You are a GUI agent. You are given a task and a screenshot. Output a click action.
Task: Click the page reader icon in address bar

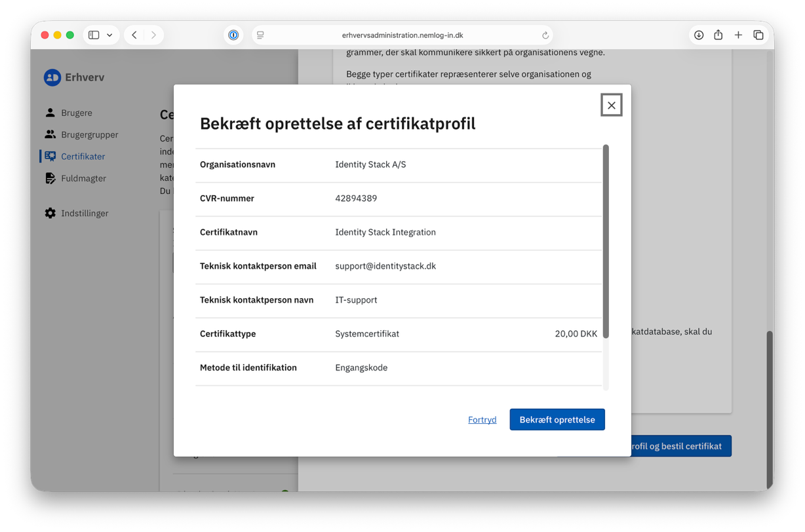click(x=261, y=35)
